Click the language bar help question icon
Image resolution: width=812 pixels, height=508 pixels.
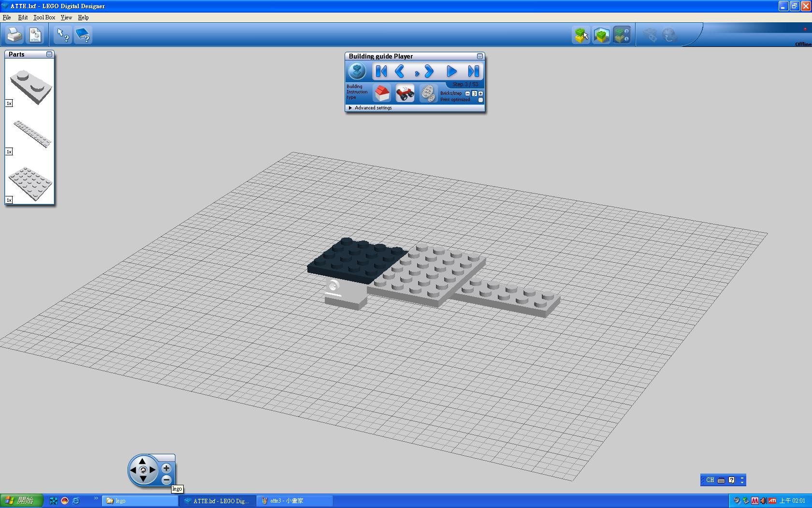pyautogui.click(x=732, y=480)
